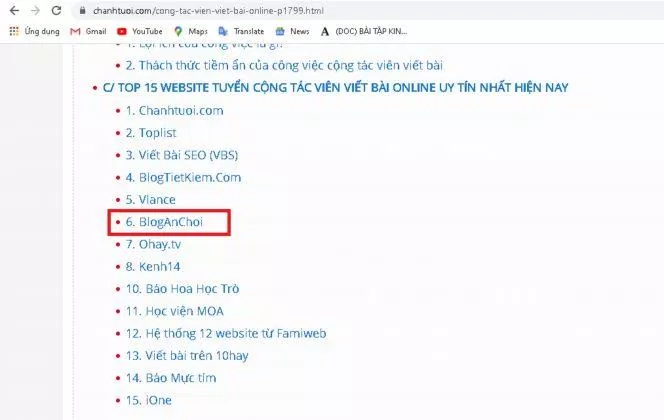Open the YouTube bookmark
This screenshot has height=420, width=664.
point(140,31)
